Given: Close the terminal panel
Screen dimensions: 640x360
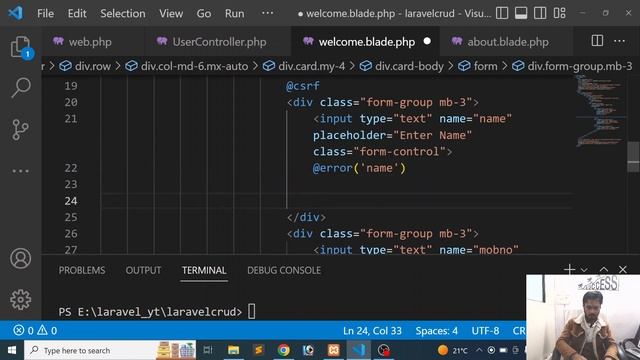Looking at the screenshot, I should [622, 269].
